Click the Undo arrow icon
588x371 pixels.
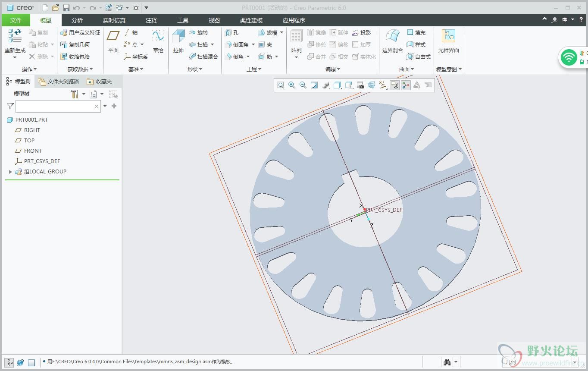tap(76, 8)
